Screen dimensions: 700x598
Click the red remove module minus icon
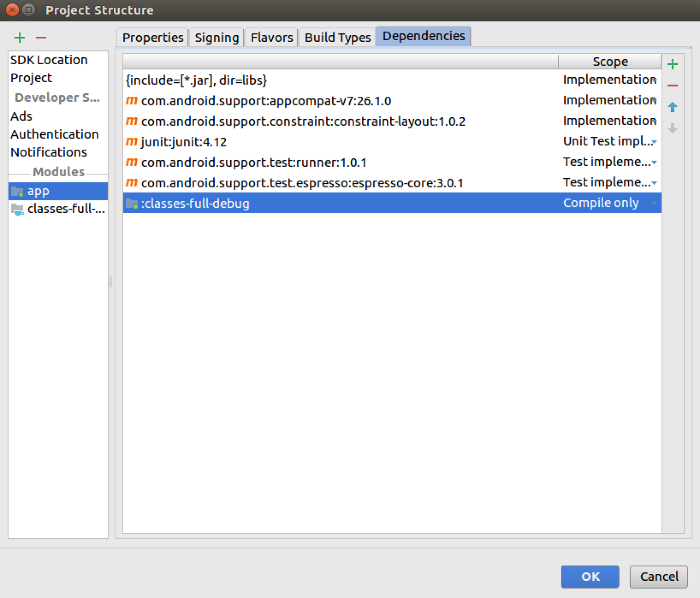click(x=41, y=38)
